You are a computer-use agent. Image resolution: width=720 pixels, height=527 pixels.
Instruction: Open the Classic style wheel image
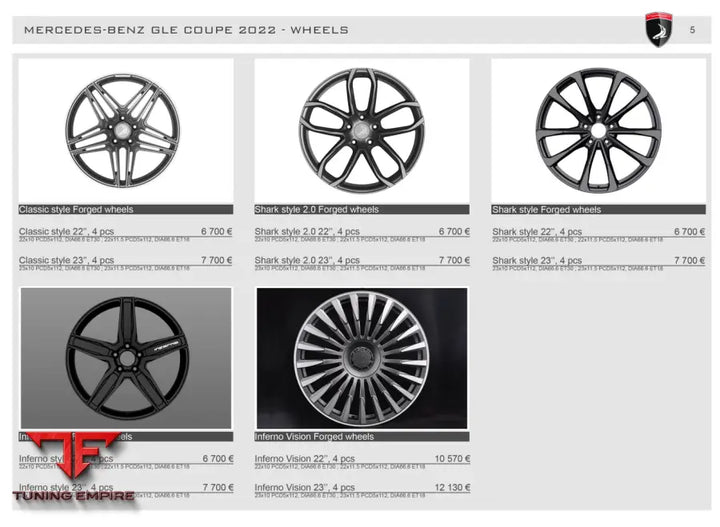click(x=123, y=129)
